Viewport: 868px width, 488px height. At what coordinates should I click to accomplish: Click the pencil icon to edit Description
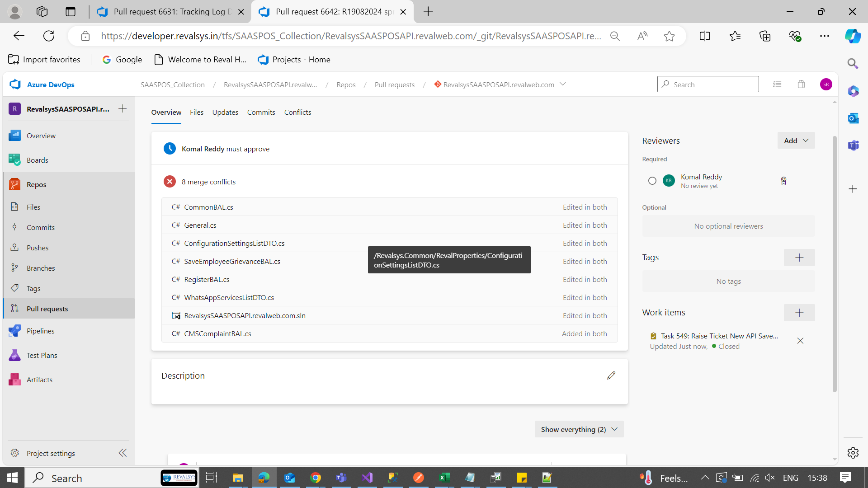tap(611, 375)
